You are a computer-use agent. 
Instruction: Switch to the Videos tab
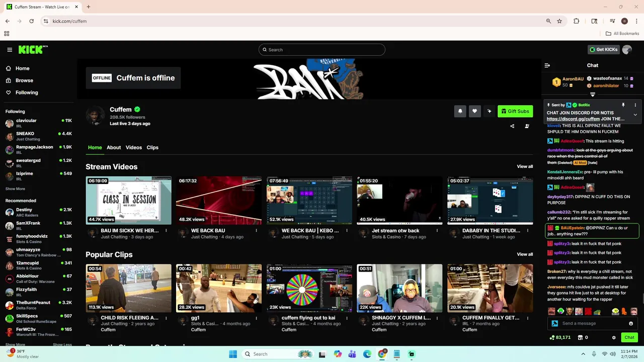pos(134,147)
